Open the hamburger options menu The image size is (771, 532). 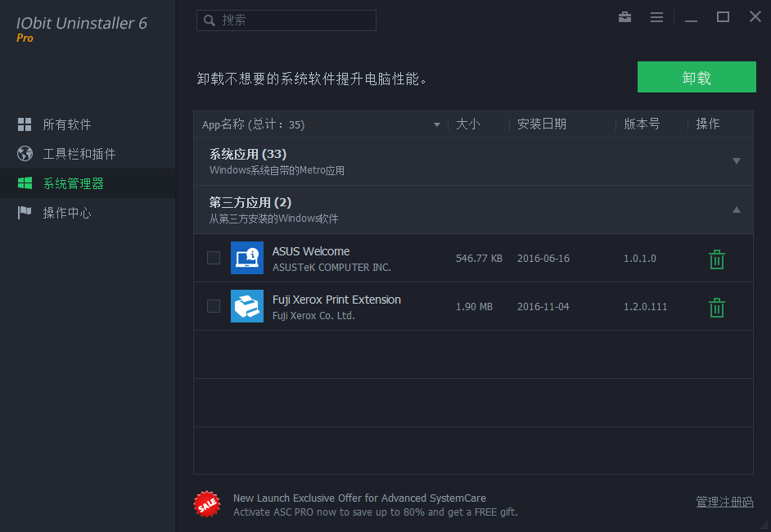click(656, 17)
